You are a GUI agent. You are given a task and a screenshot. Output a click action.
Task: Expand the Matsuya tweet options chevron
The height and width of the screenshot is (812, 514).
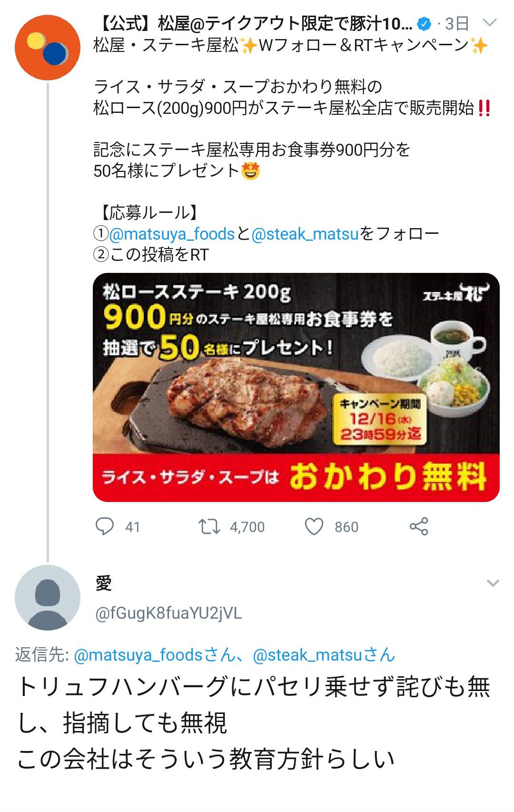pyautogui.click(x=490, y=22)
